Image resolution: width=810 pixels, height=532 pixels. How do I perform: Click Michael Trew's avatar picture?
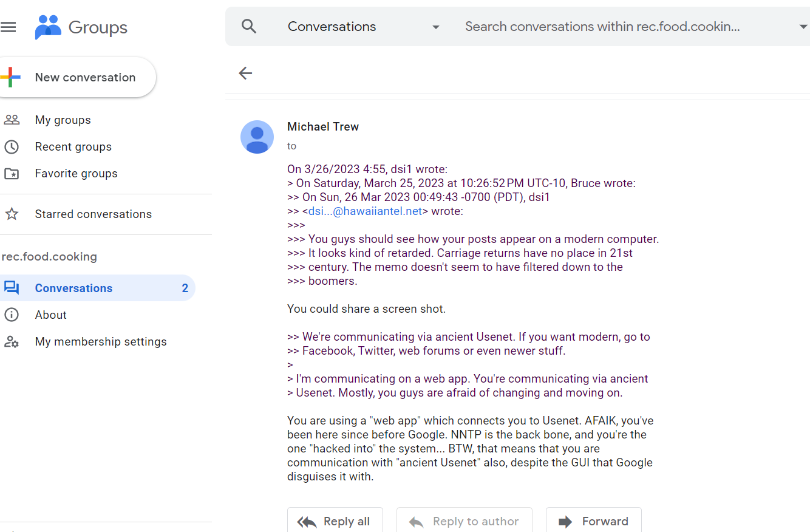tap(257, 137)
